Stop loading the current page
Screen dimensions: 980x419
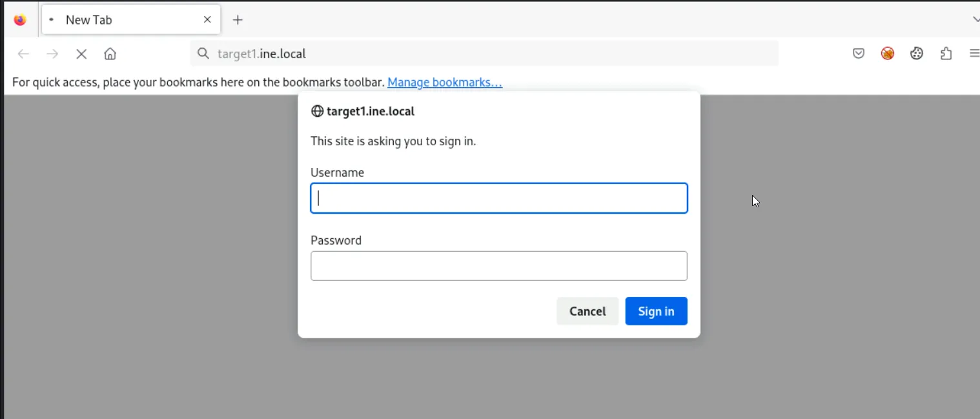[81, 54]
